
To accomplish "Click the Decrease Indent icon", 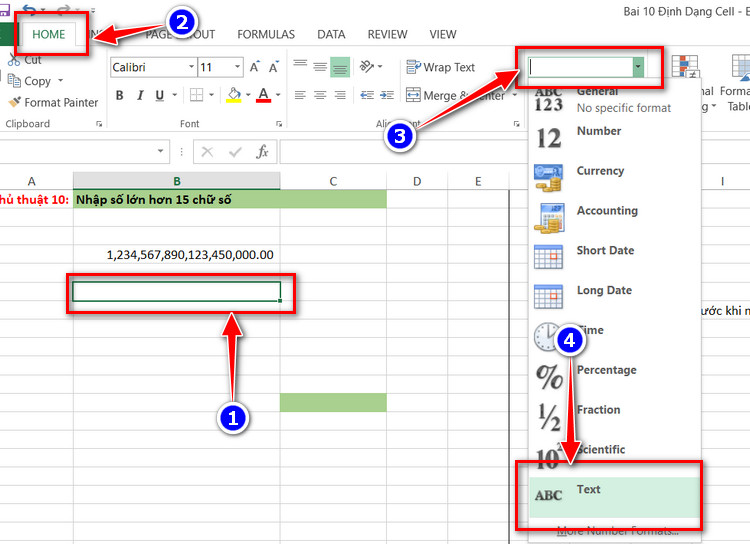I will pos(367,95).
